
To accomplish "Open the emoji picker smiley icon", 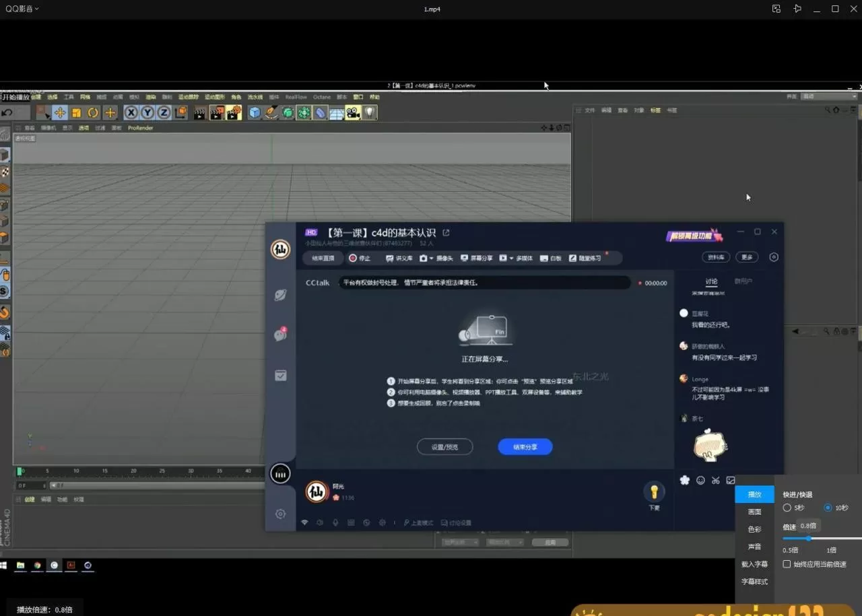I will 700,480.
